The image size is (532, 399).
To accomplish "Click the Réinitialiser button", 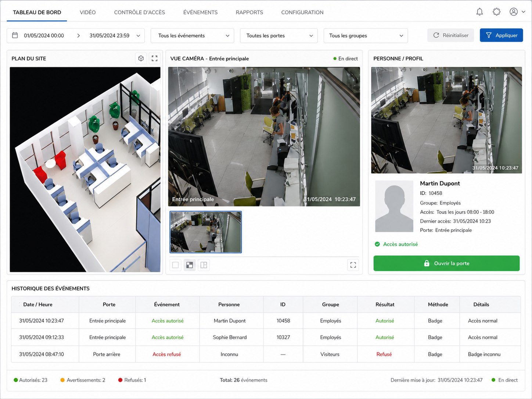I will click(451, 35).
